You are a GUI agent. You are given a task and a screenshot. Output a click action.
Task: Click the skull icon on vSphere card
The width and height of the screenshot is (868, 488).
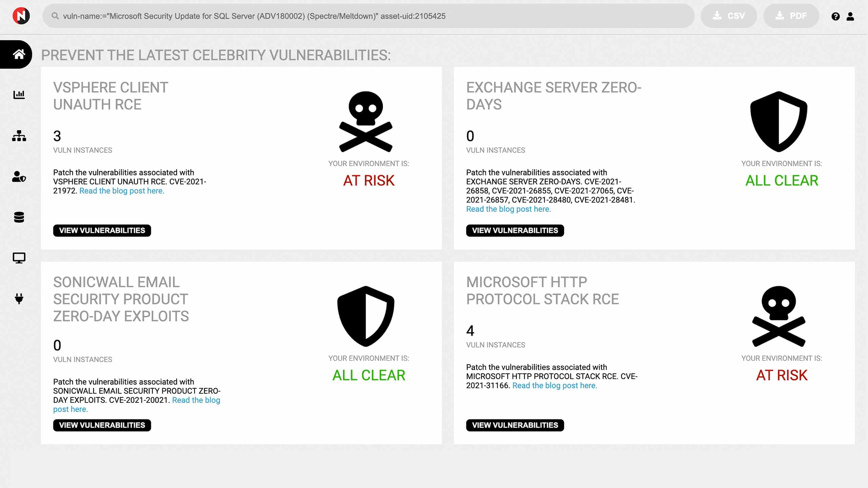pos(366,121)
